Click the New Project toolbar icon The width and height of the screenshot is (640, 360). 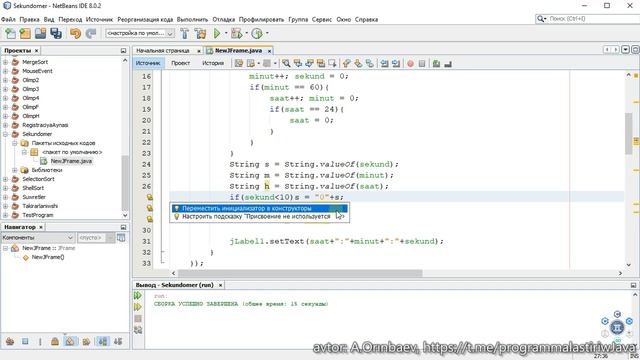click(25, 33)
